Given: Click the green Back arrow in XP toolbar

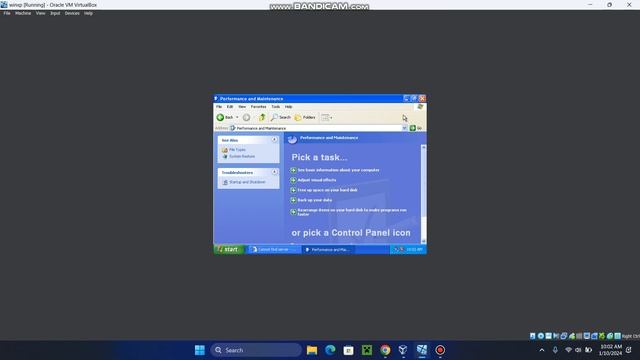Looking at the screenshot, I should pos(220,118).
